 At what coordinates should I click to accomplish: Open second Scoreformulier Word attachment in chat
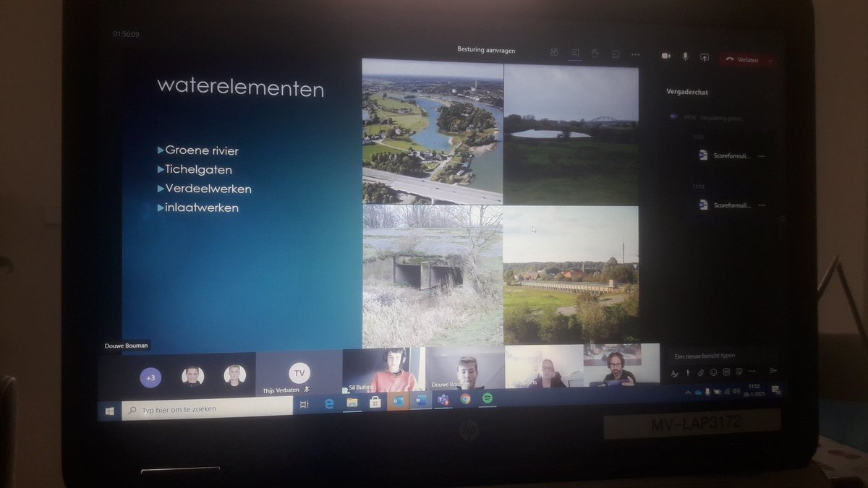[x=726, y=205]
